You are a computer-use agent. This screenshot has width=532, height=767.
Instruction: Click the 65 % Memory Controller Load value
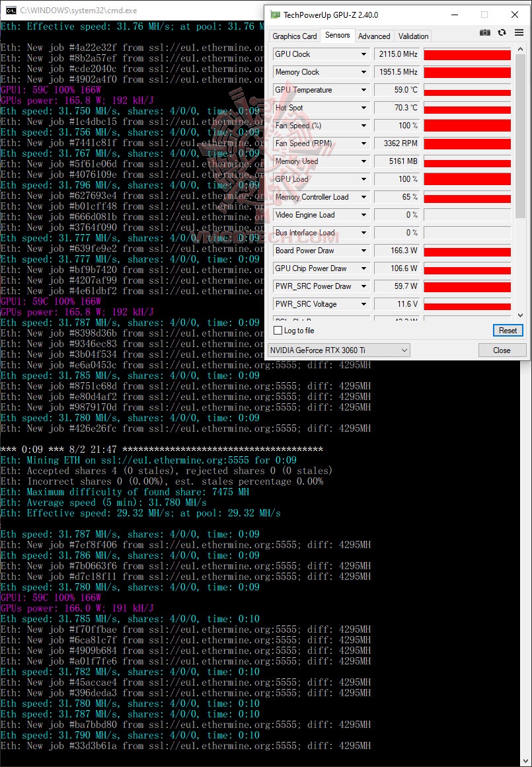[396, 197]
